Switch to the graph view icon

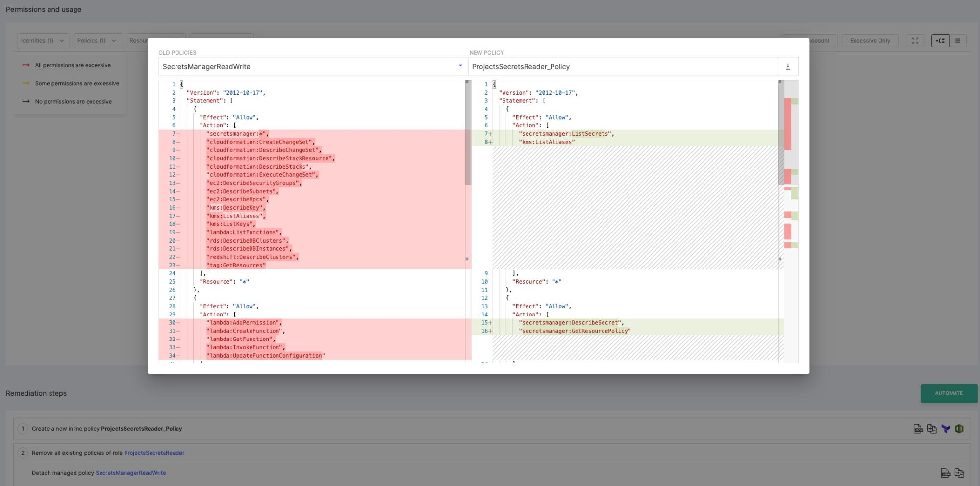[940, 41]
